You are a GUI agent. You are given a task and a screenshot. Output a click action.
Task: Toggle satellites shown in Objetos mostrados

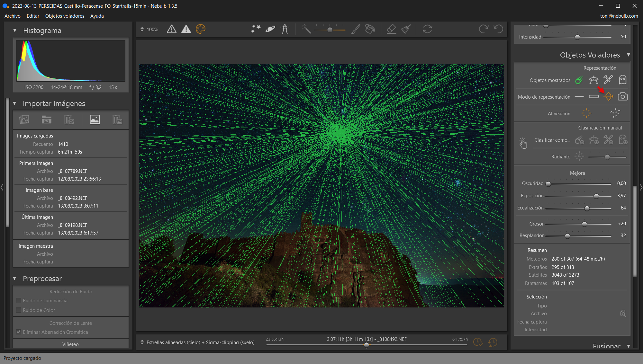[x=608, y=80]
